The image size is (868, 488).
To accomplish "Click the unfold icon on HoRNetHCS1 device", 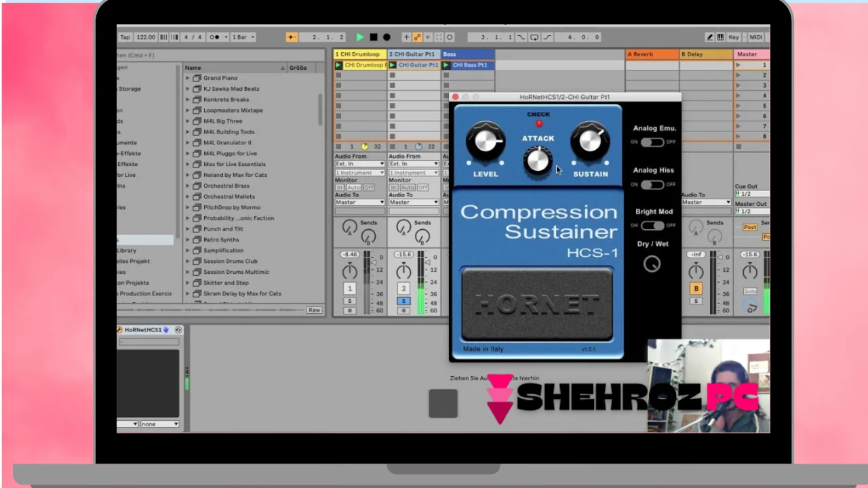I will [x=178, y=330].
